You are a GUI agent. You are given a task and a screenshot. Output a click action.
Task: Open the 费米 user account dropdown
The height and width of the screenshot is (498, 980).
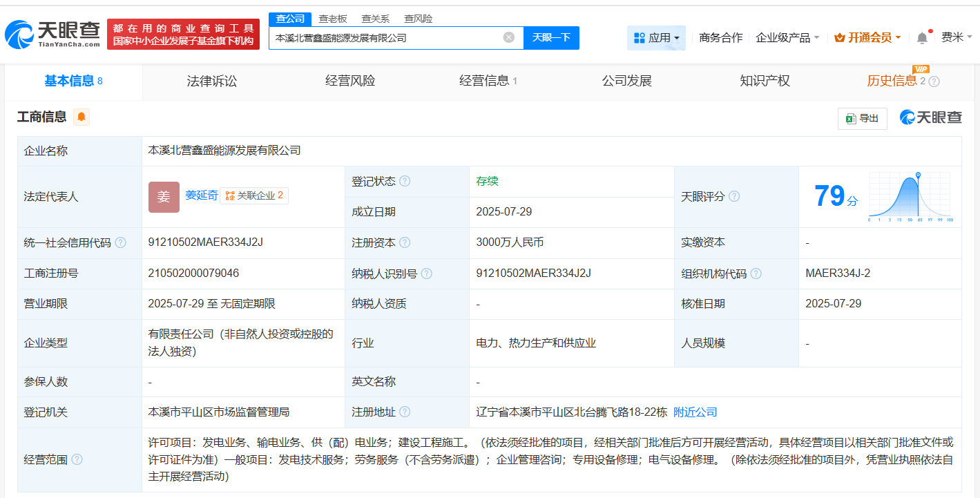click(x=957, y=37)
